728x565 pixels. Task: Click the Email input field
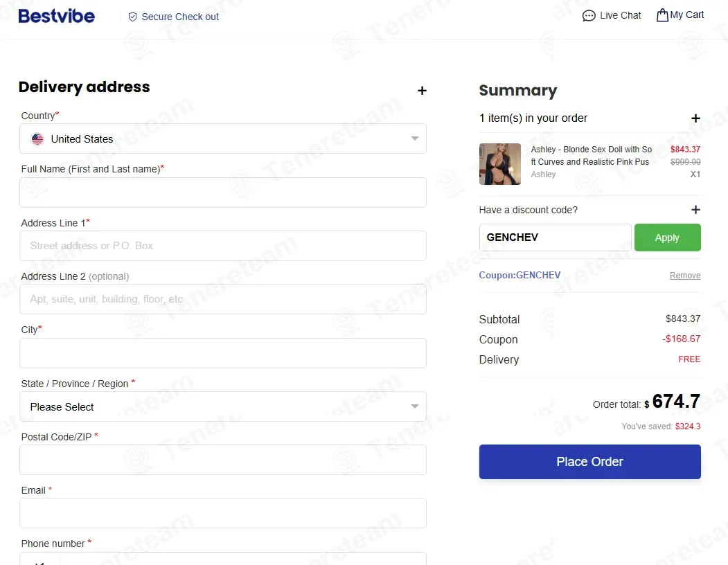[223, 513]
